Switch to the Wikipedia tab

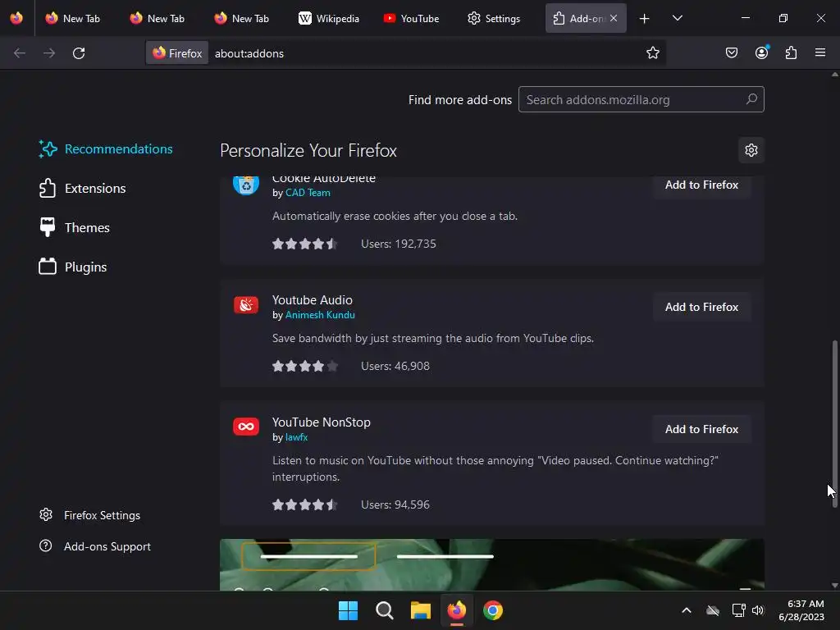pyautogui.click(x=329, y=18)
